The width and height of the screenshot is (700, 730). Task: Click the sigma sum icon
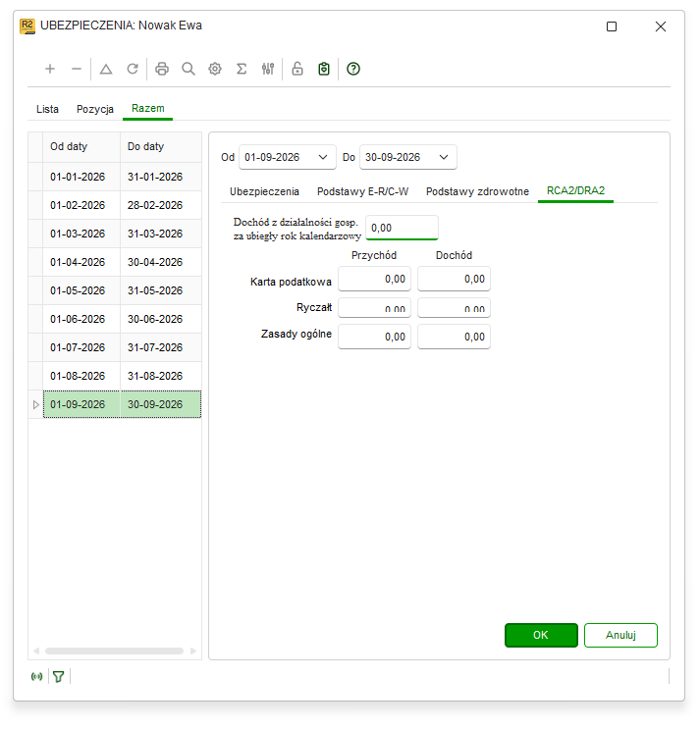click(x=242, y=69)
